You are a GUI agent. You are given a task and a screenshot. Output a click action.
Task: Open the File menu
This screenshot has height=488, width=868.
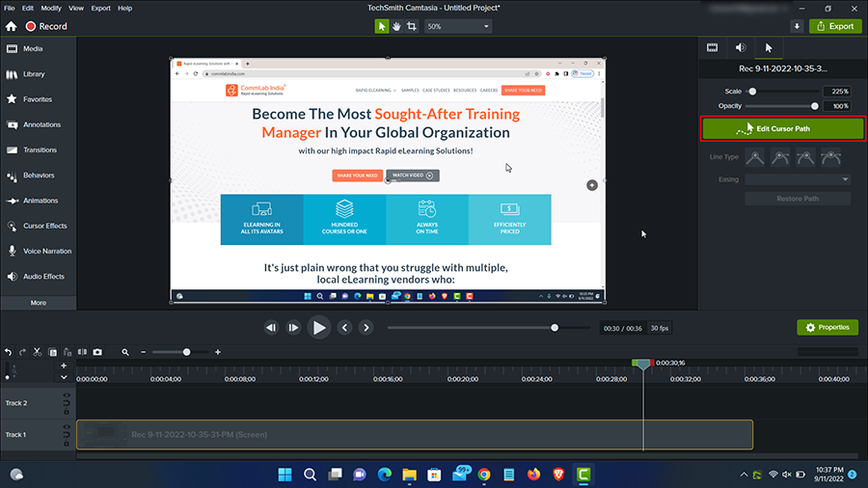coord(10,8)
